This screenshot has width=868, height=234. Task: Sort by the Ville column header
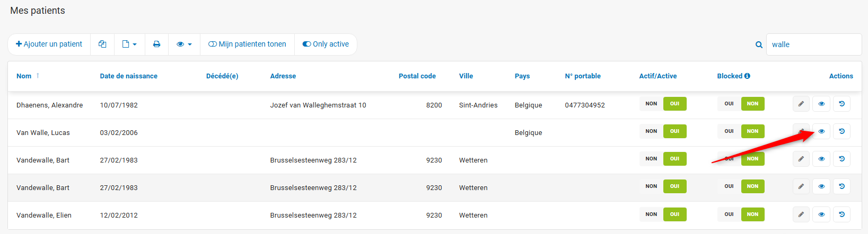[x=466, y=76]
